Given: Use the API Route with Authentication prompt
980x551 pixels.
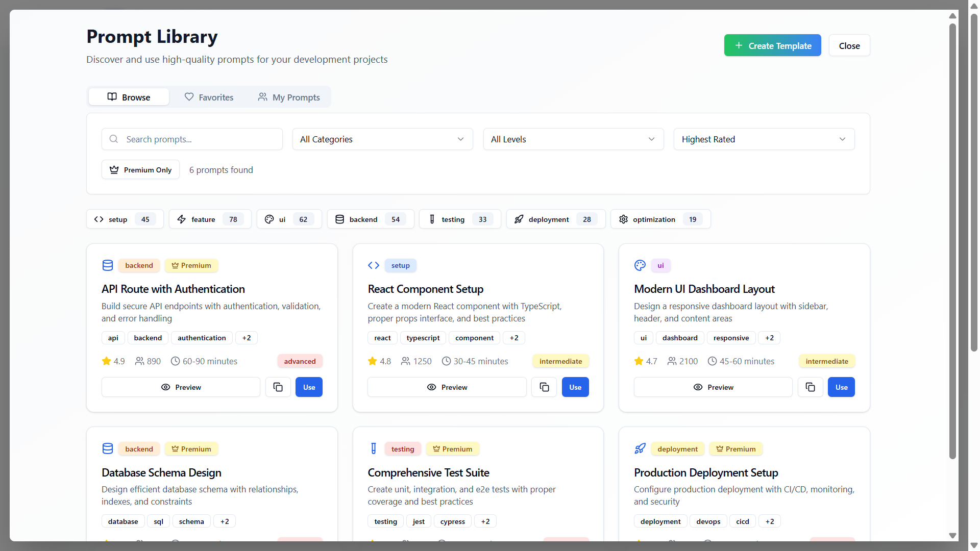Looking at the screenshot, I should 309,387.
